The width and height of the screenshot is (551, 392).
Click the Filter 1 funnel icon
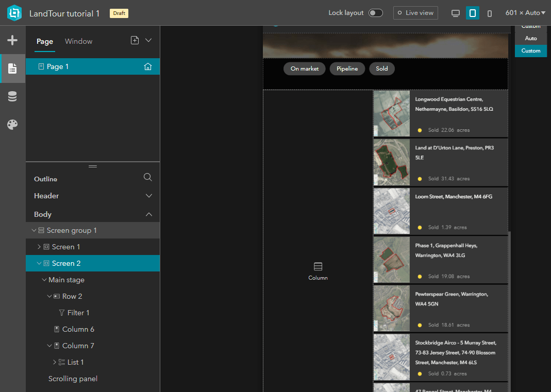62,313
